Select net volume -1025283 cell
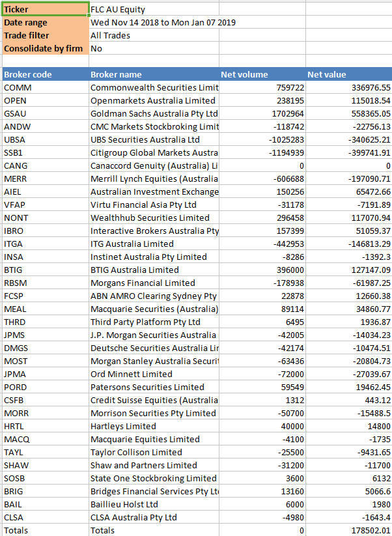This screenshot has width=392, height=536. [x=262, y=139]
